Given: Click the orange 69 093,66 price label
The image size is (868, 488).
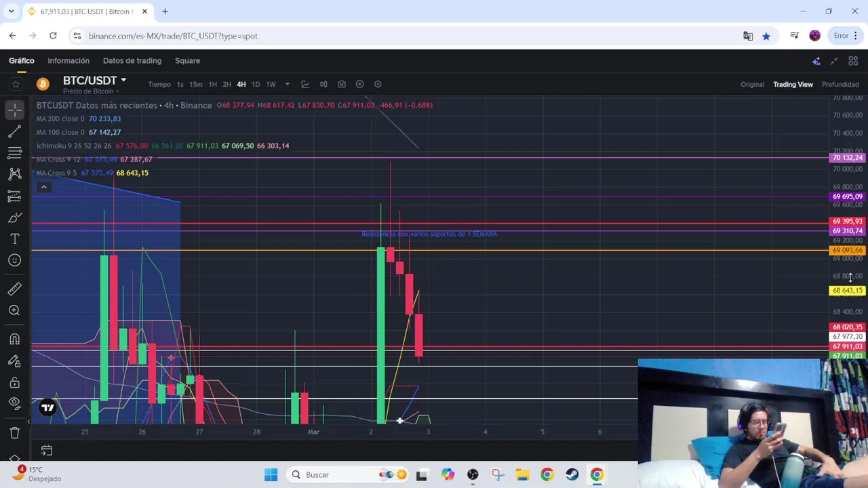Looking at the screenshot, I should click(847, 251).
